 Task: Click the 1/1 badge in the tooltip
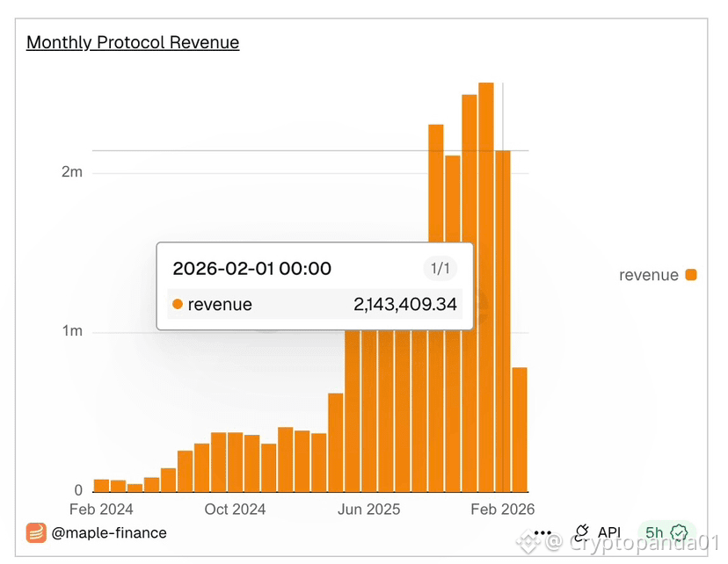click(x=440, y=268)
